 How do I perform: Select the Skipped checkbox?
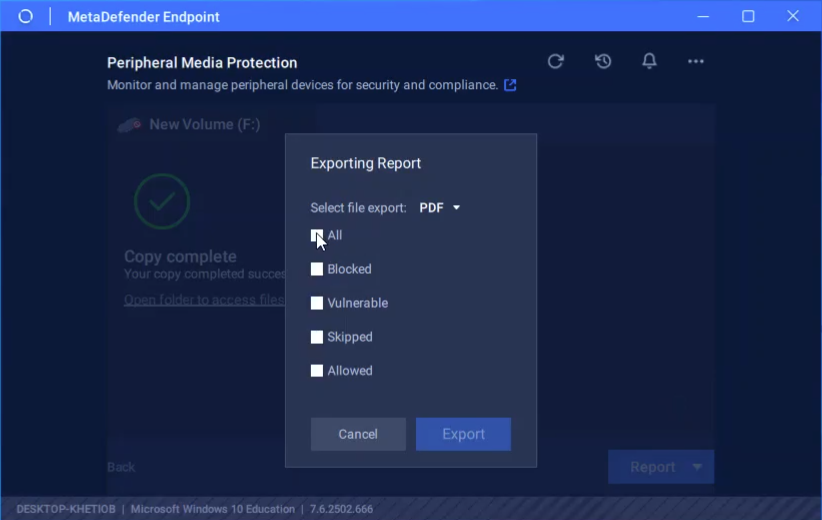(x=317, y=337)
